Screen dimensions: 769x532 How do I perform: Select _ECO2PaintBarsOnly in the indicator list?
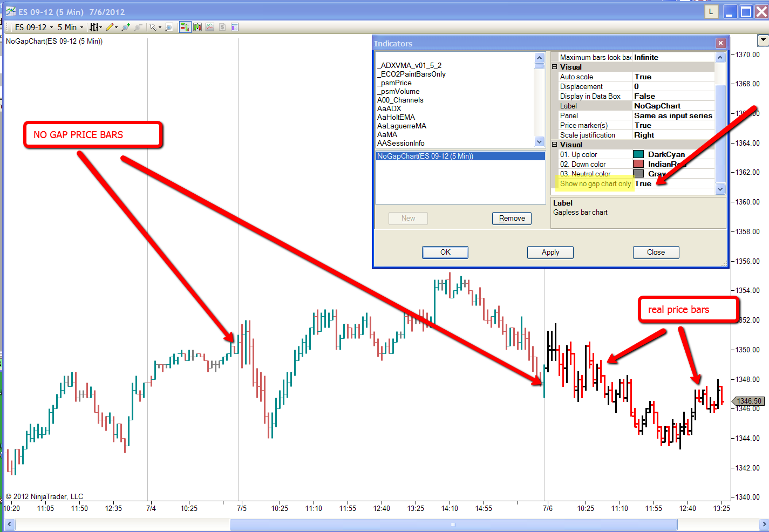tap(411, 74)
